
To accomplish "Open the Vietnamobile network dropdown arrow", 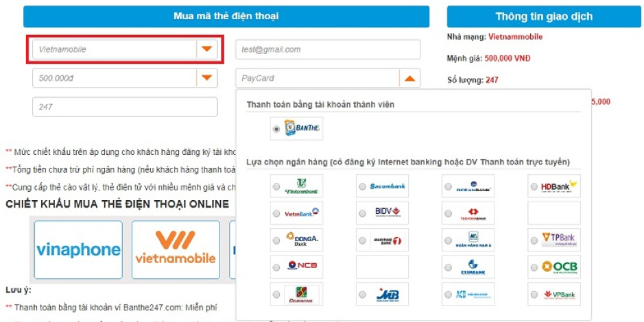I will pyautogui.click(x=206, y=49).
